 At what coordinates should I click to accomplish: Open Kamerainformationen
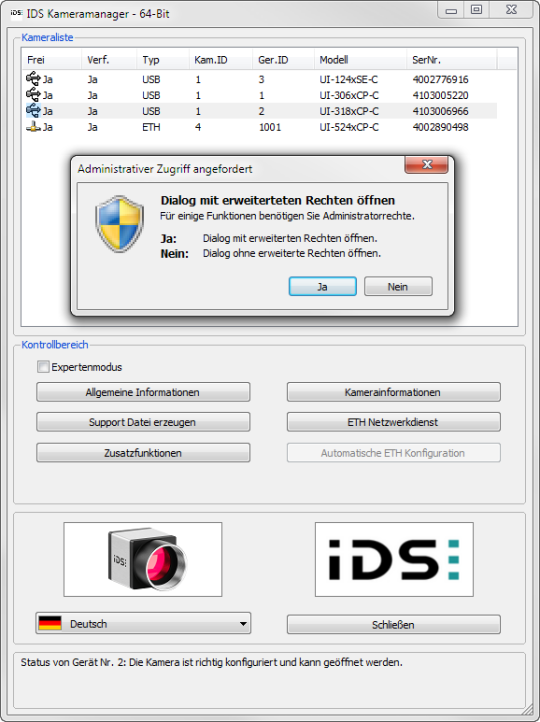tap(394, 392)
